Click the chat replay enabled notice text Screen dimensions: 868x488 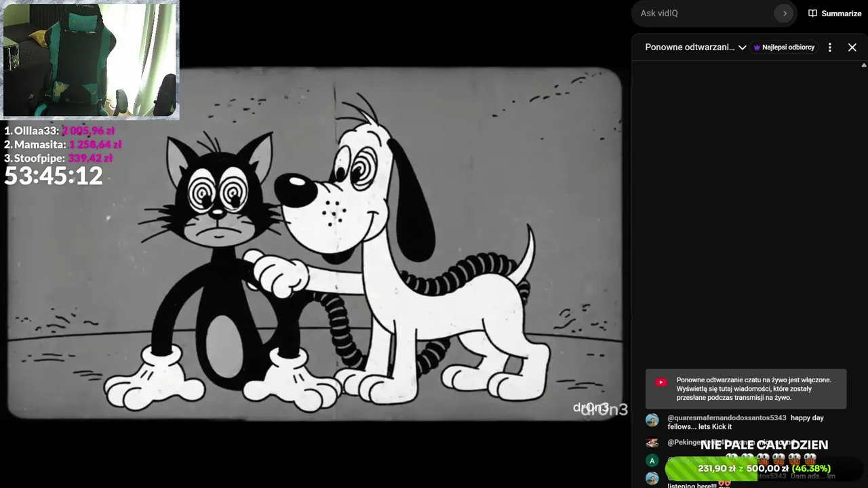[753, 389]
